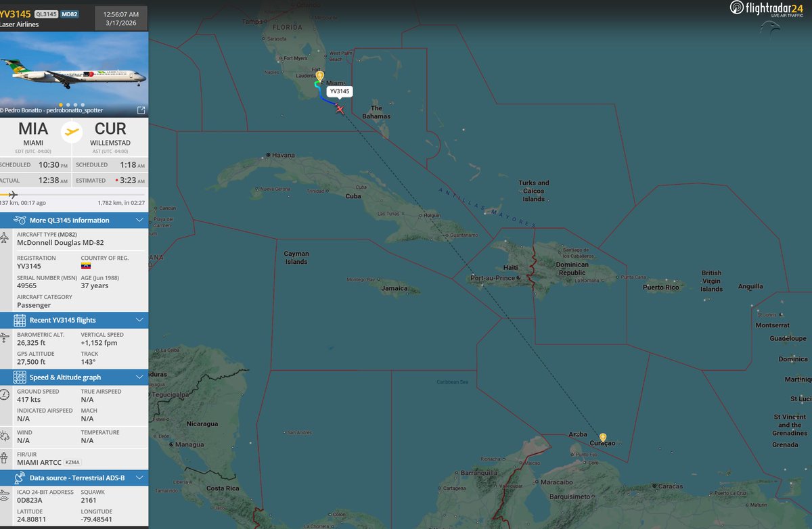Click the MIA origin airport code
Viewport: 812px width, 529px height.
pyautogui.click(x=33, y=129)
